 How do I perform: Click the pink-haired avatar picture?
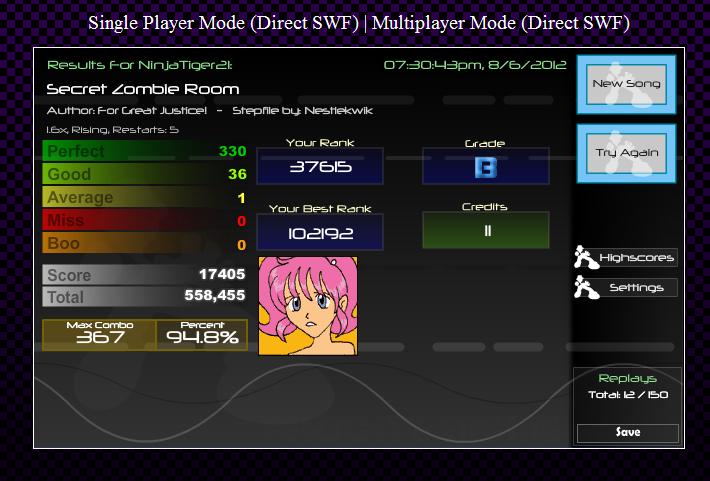[308, 306]
